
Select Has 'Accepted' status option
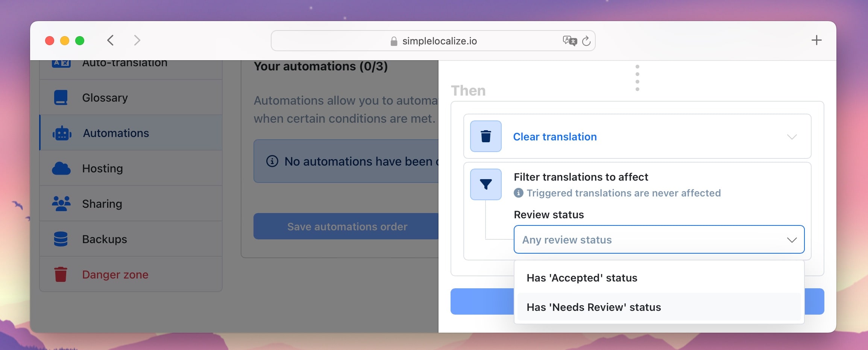coord(659,278)
